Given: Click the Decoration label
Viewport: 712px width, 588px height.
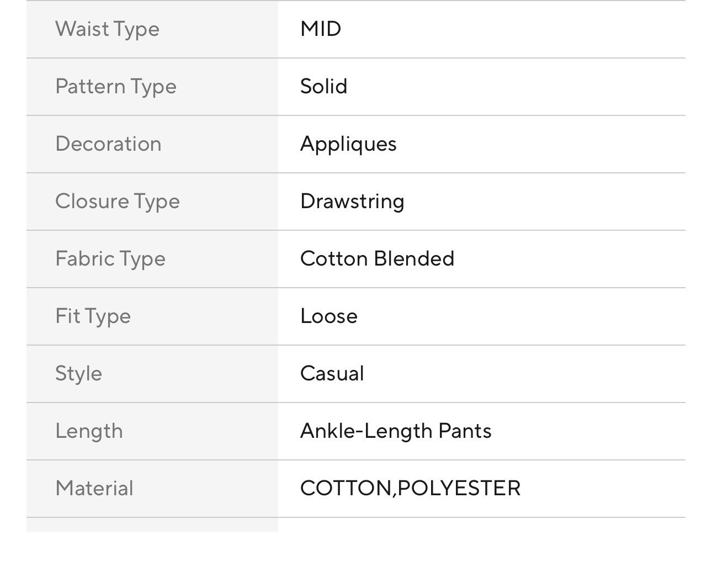Looking at the screenshot, I should [x=108, y=144].
